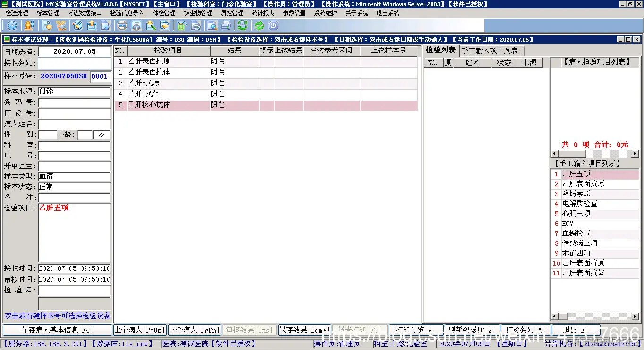The width and height of the screenshot is (644, 350).
Task: Select 电解质检查 in manual input list
Action: [x=595, y=204]
